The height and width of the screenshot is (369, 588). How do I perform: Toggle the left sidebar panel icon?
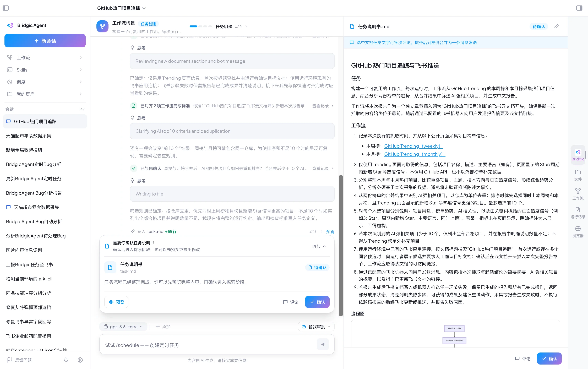tap(6, 8)
